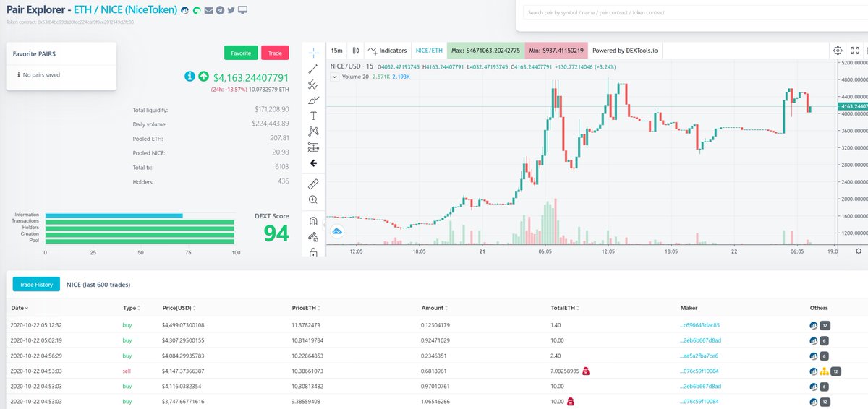Click red bot icon beside 7.08258935
868x409 pixels.
pyautogui.click(x=587, y=371)
